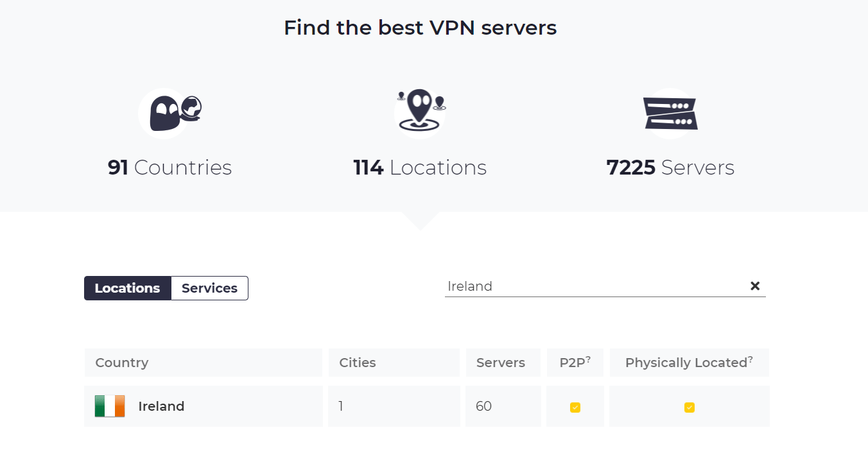Click the Countries ghost-globe icon
This screenshot has width=868, height=464.
click(169, 112)
